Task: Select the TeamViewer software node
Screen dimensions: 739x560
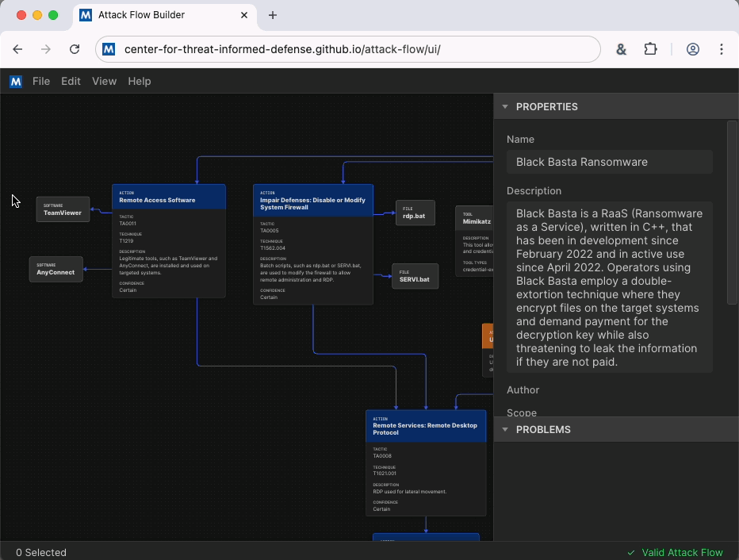Action: (63, 209)
